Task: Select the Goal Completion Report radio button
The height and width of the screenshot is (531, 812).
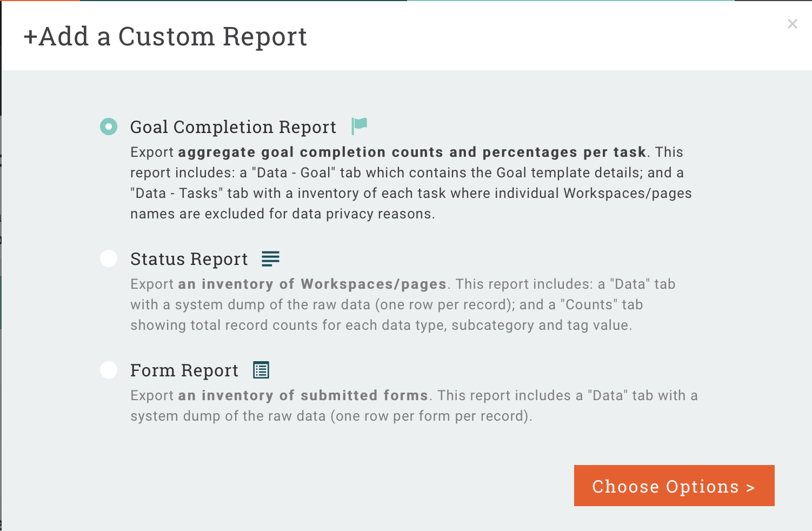Action: 109,127
